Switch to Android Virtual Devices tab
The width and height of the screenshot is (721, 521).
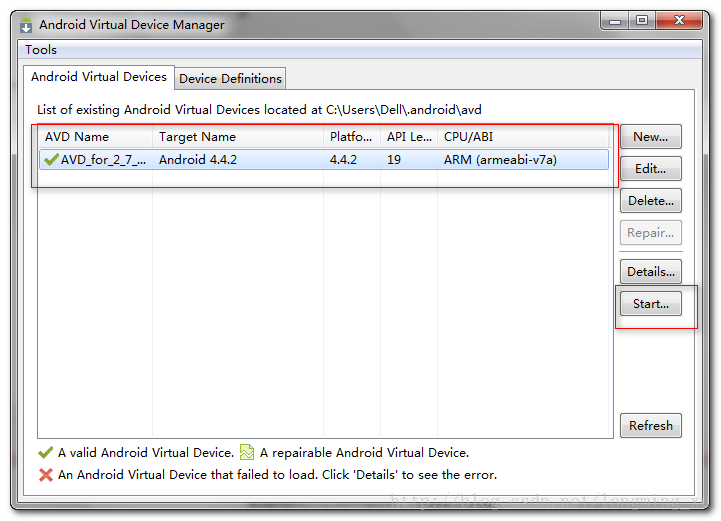tap(99, 77)
